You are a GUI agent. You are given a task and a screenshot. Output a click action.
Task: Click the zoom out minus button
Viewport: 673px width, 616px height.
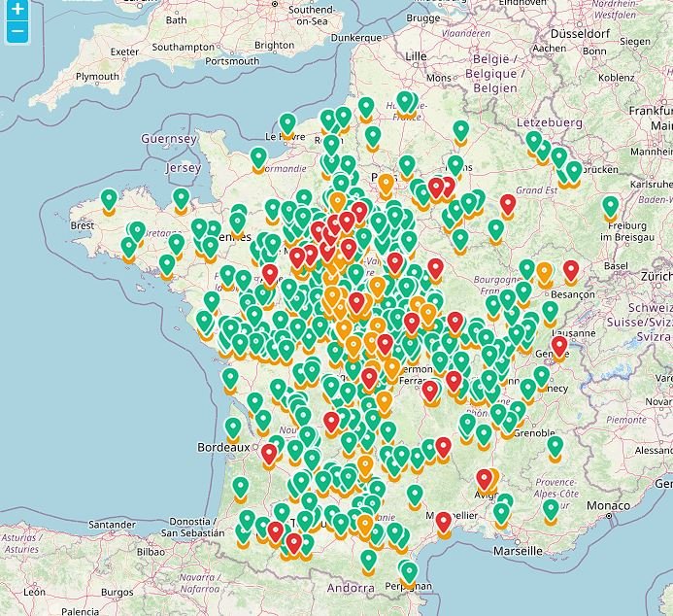point(17,32)
